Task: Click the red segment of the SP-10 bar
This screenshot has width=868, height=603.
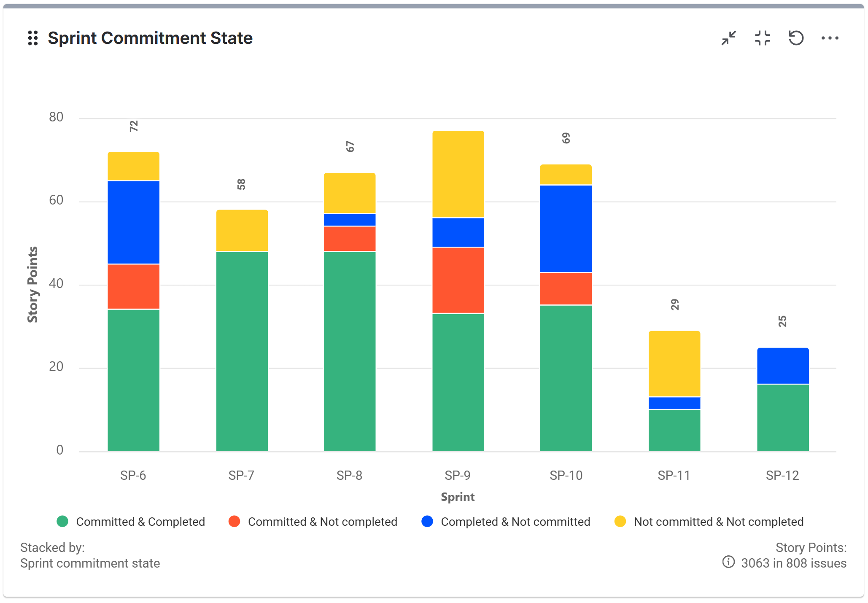Action: pyautogui.click(x=566, y=289)
